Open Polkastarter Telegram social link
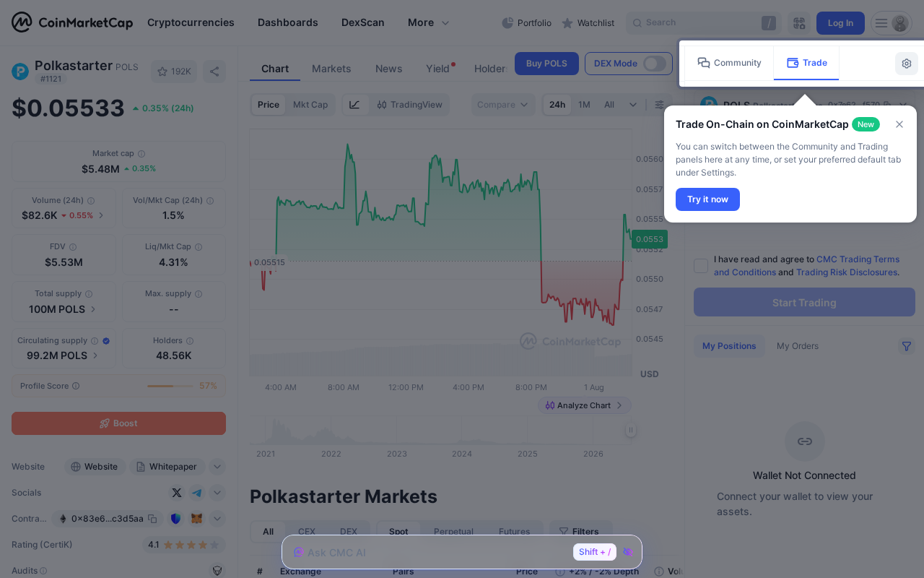 197,493
